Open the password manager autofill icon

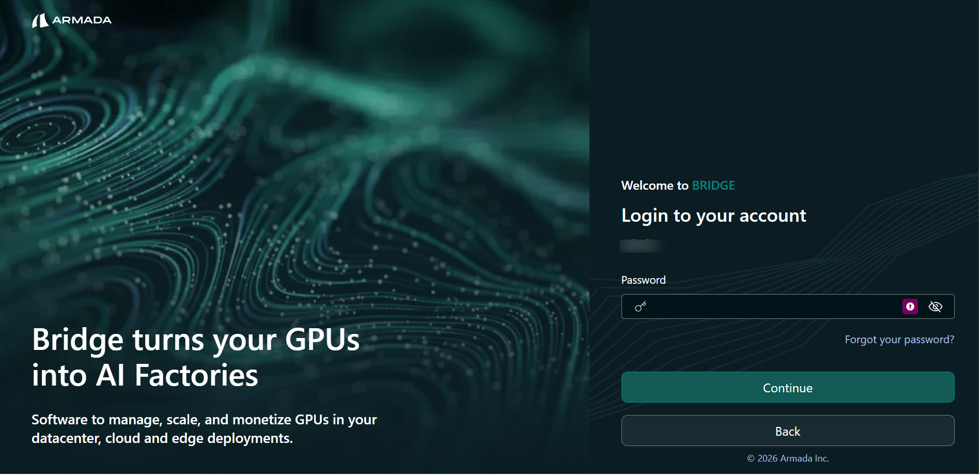[x=910, y=307]
